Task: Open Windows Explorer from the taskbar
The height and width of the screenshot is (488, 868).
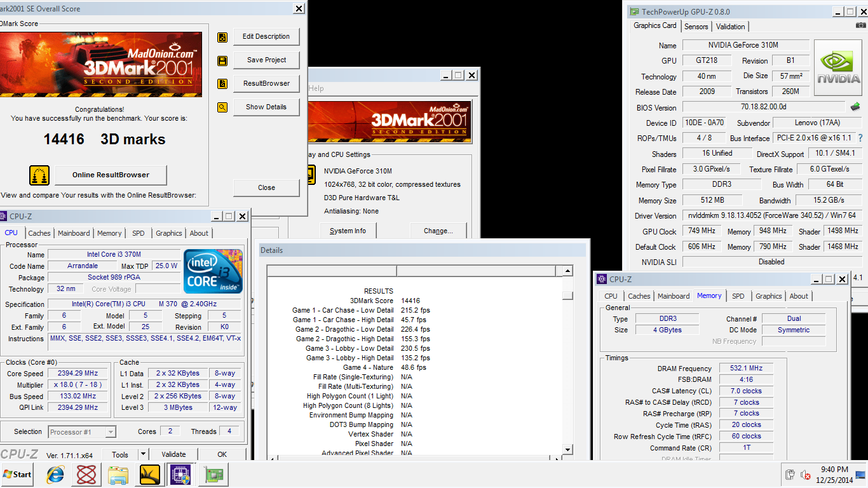Action: click(118, 475)
